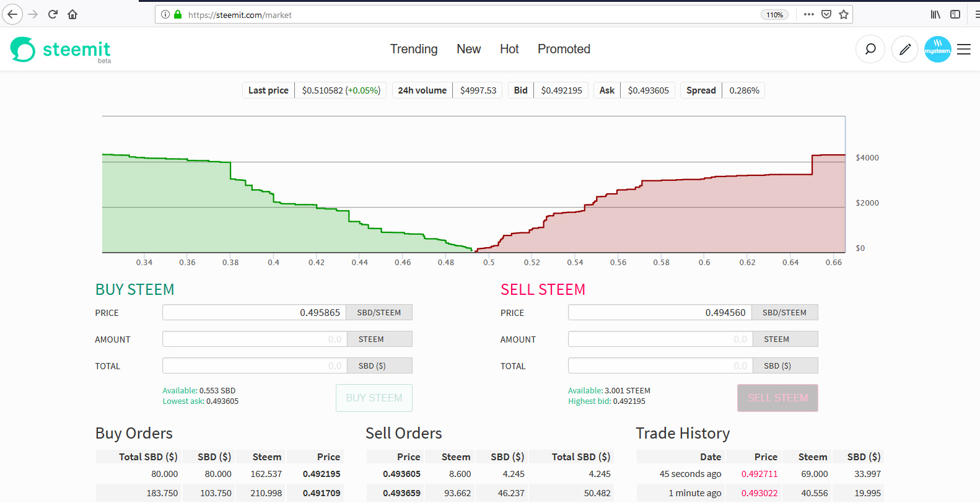Open the page actions three-dot menu
The image size is (980, 503).
click(809, 14)
